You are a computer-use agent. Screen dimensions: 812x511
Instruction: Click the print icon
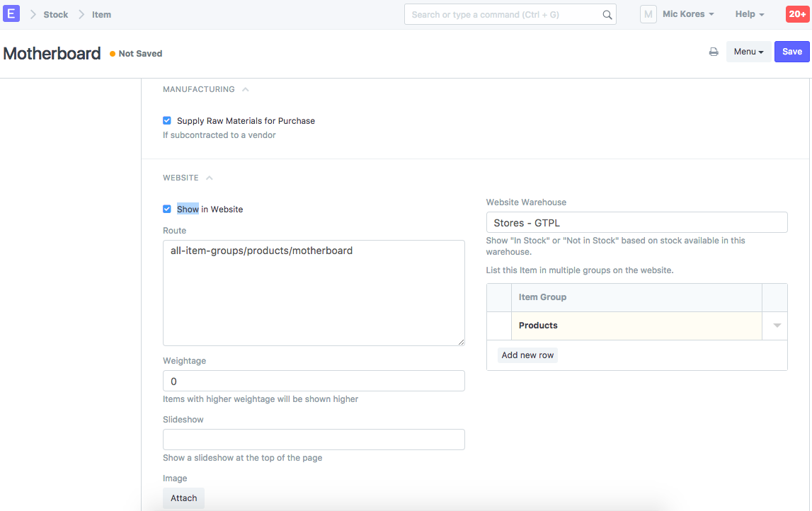[714, 52]
